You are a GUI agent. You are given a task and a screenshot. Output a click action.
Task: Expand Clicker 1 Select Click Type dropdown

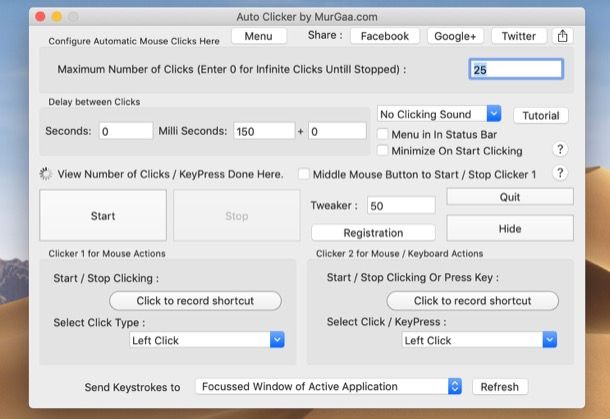click(207, 340)
